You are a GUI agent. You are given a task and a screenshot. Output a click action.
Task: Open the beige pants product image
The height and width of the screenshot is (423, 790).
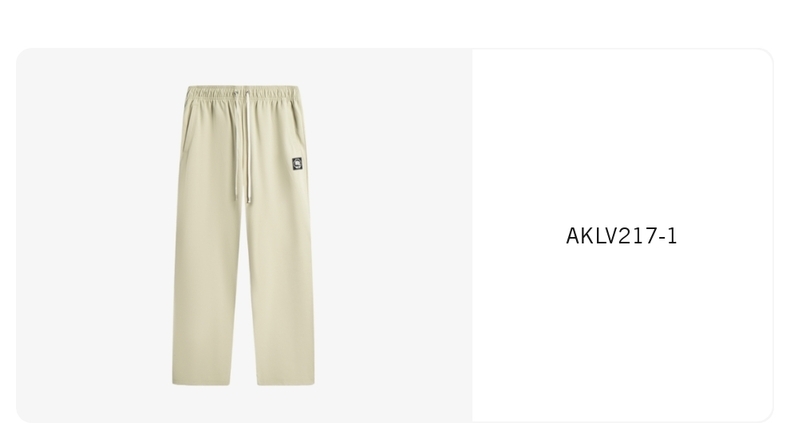pos(243,235)
